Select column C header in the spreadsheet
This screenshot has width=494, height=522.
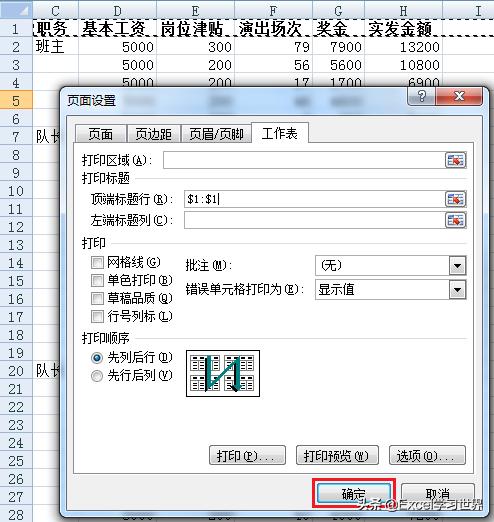[x=55, y=11]
